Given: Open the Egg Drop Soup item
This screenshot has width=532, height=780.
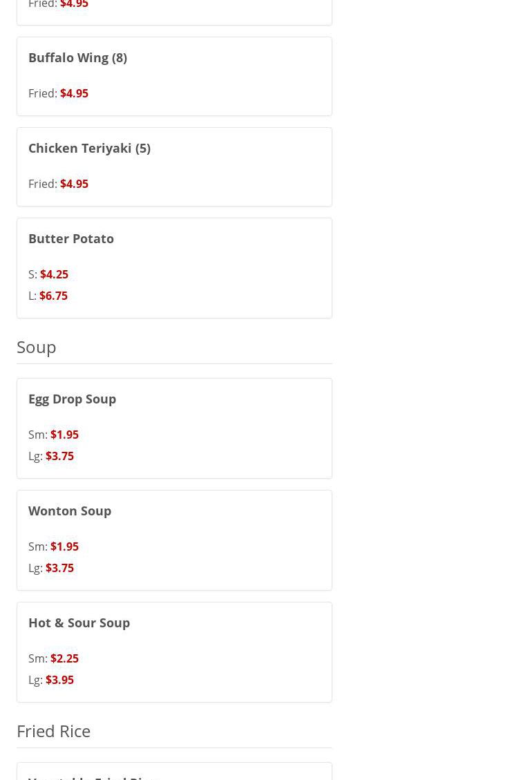Looking at the screenshot, I should pyautogui.click(x=72, y=399).
